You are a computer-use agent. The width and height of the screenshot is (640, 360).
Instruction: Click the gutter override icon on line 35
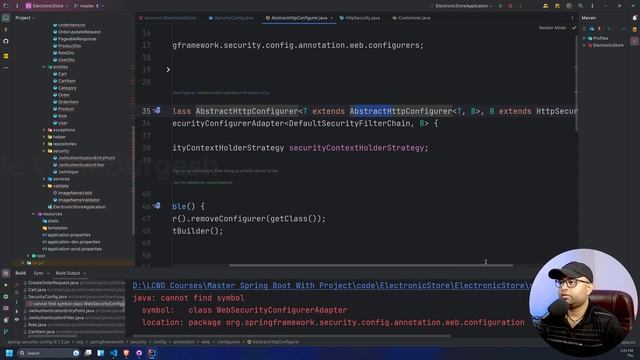157,111
